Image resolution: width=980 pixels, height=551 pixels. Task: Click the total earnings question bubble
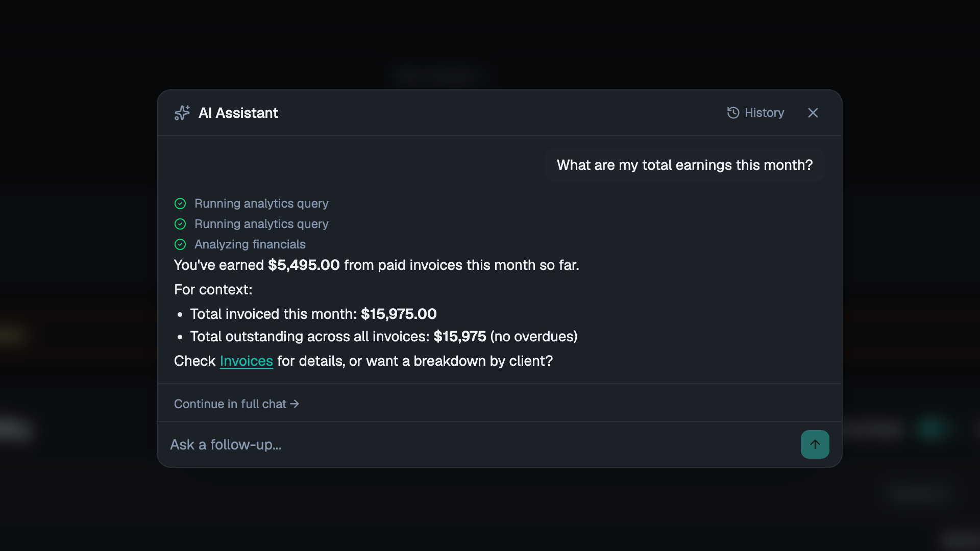684,165
